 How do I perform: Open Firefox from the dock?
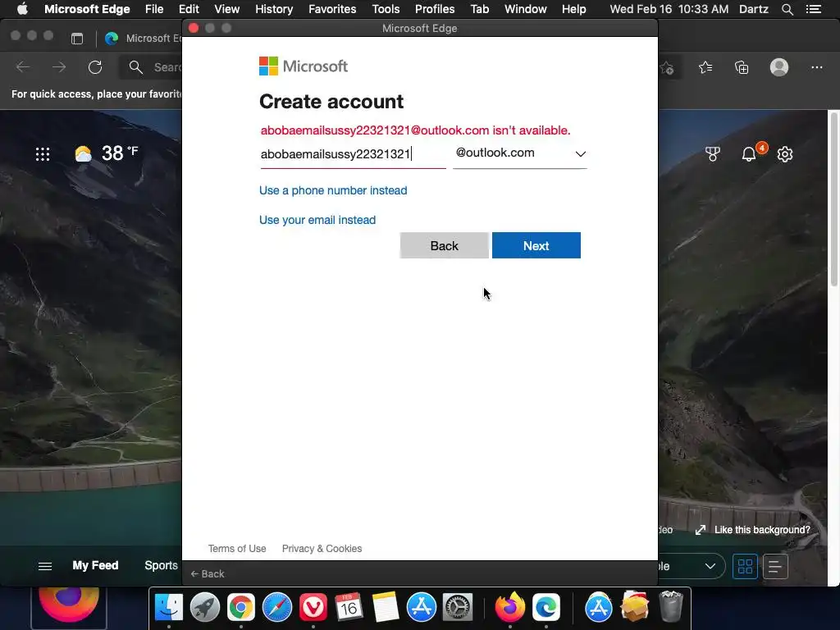click(x=510, y=606)
